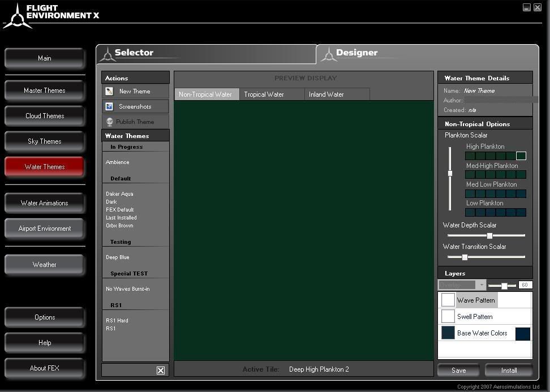Select the highlighted High Plankton color swatch

click(x=521, y=156)
